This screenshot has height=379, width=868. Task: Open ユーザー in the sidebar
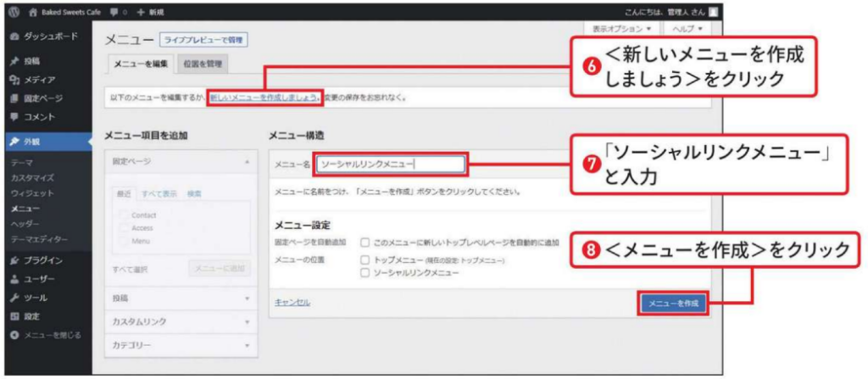click(39, 279)
